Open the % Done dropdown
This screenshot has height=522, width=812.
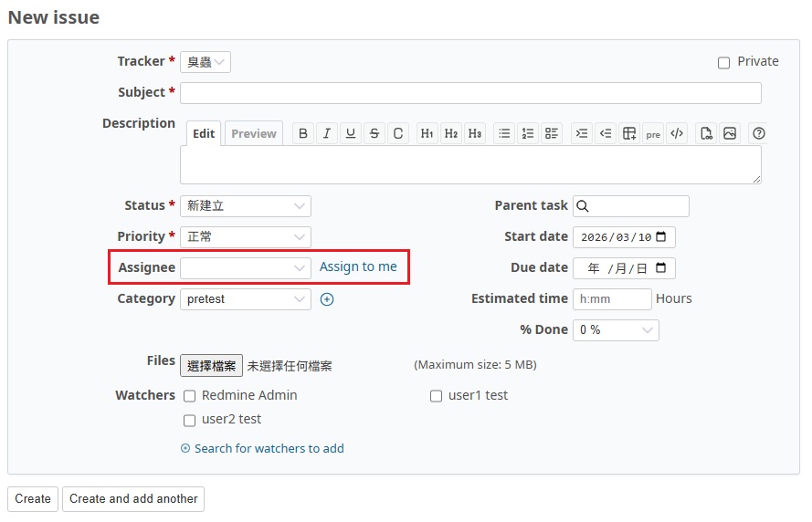[x=616, y=330]
